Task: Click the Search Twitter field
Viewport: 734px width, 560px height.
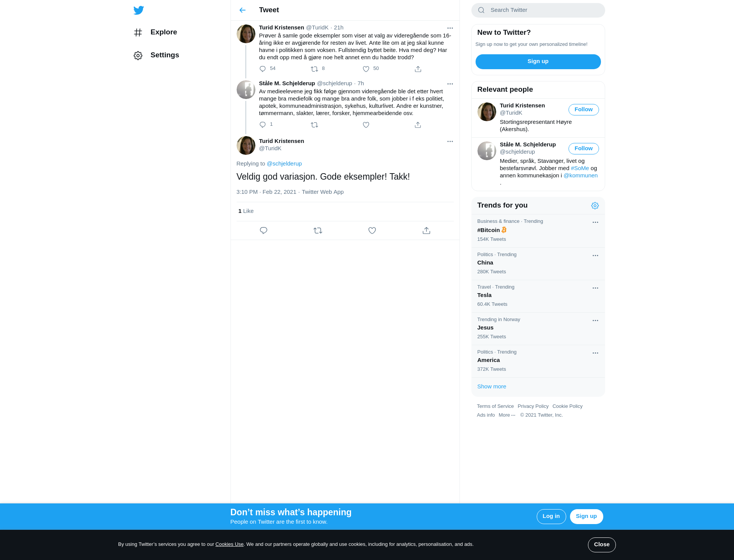Action: coord(538,10)
